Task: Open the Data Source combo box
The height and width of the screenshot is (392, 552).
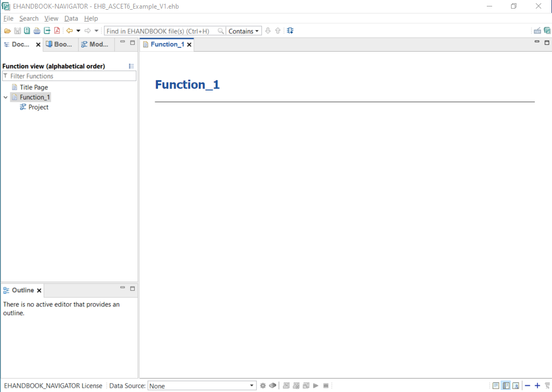Action: pos(202,386)
